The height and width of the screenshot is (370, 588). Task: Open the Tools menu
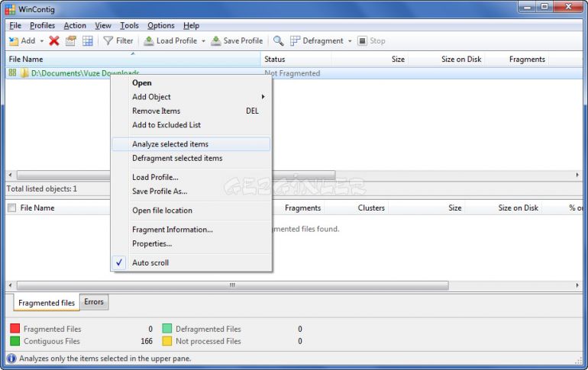(129, 25)
